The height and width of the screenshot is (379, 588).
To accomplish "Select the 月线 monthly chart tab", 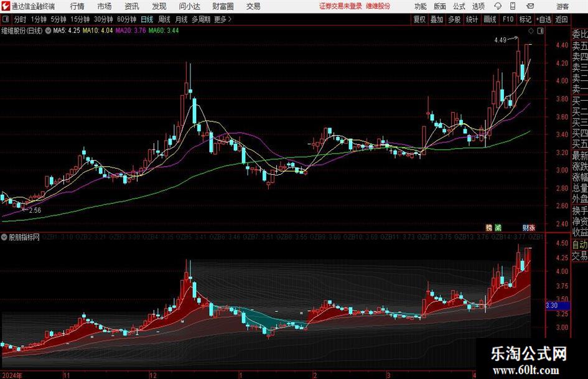I will [x=181, y=19].
